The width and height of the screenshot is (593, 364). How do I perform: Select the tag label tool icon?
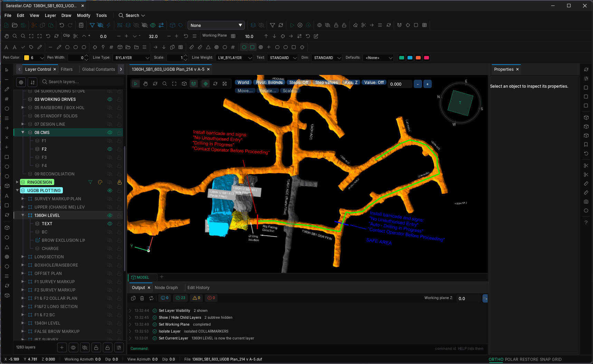(31, 47)
